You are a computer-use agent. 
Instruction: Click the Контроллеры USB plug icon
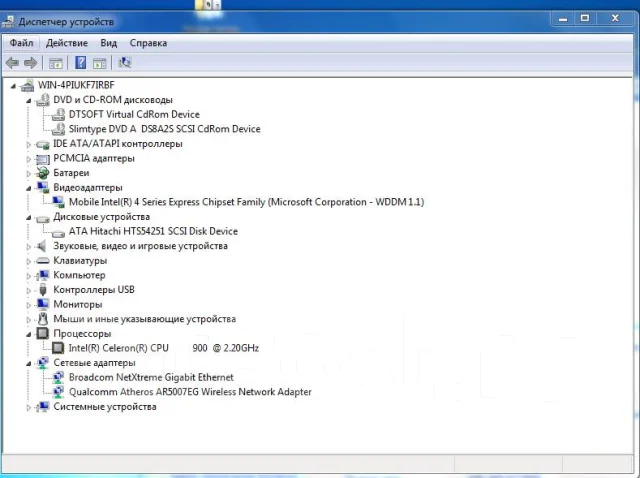click(43, 290)
